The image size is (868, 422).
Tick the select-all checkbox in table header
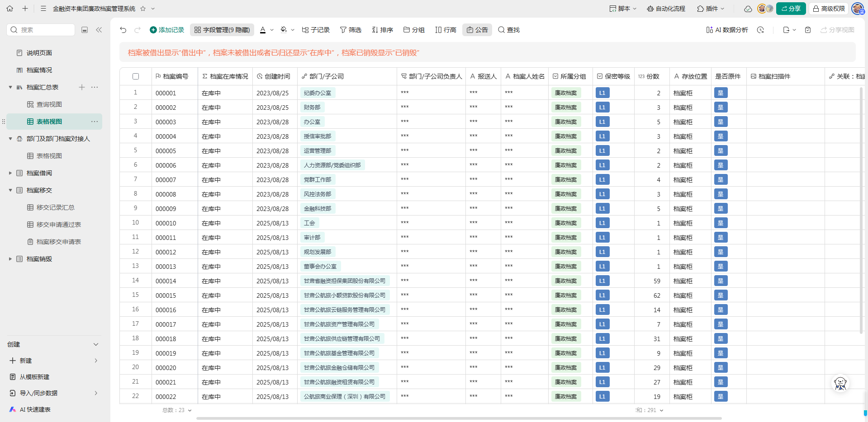[x=136, y=76]
